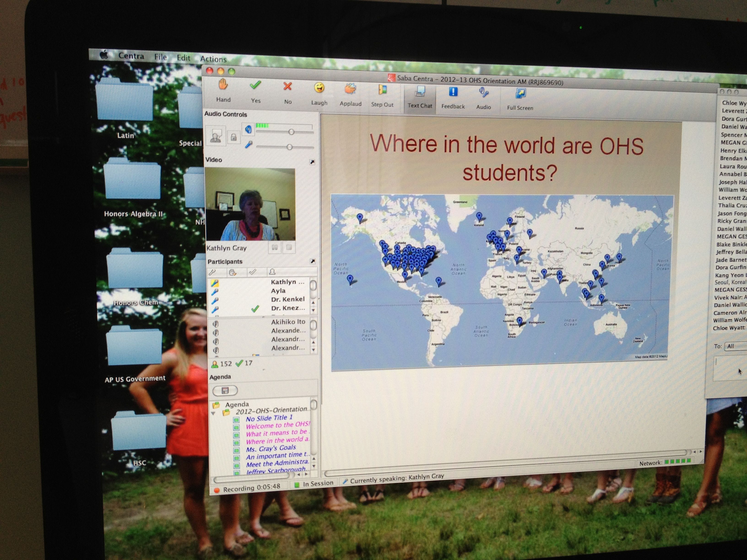Screen dimensions: 747x560
Task: Collapse the 2012-OHS-Orientation agenda folder
Action: 213,413
